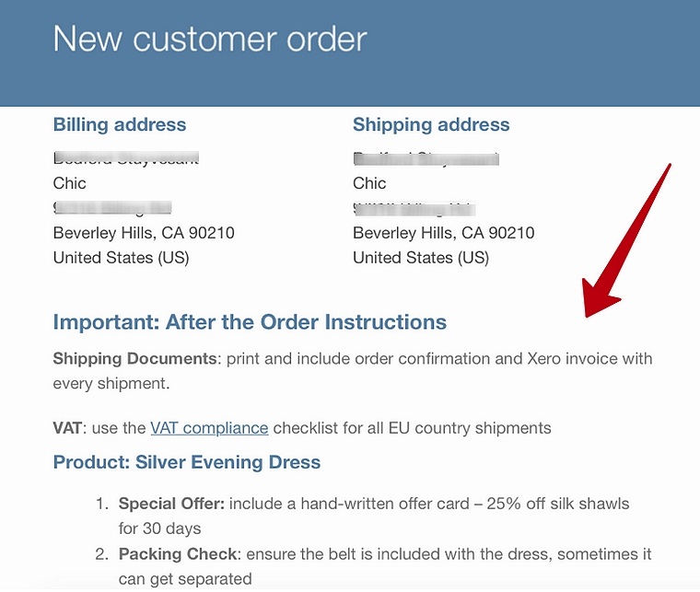Click the Shipping address heading
The image size is (700, 592).
click(x=431, y=125)
